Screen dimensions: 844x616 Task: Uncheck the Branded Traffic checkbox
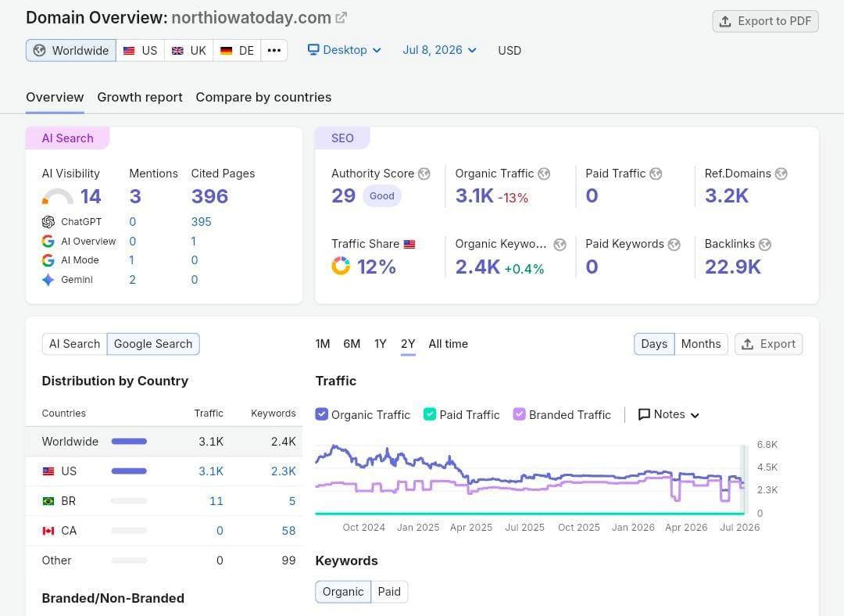(x=519, y=414)
